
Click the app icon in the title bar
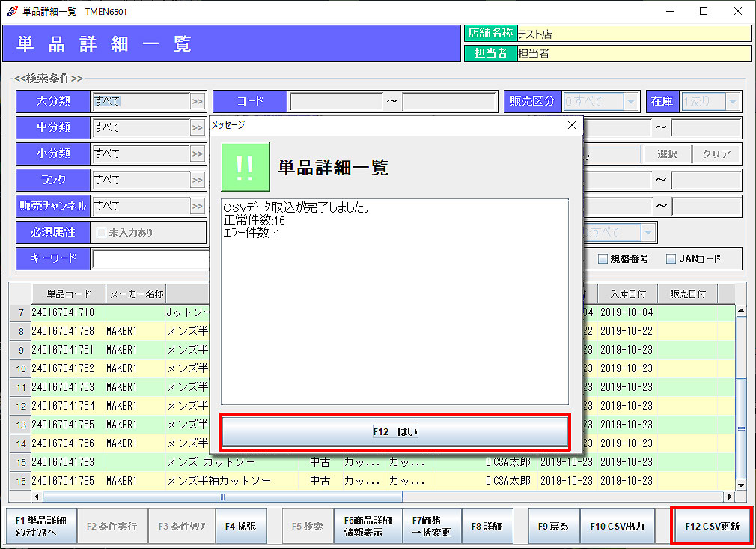click(x=12, y=11)
